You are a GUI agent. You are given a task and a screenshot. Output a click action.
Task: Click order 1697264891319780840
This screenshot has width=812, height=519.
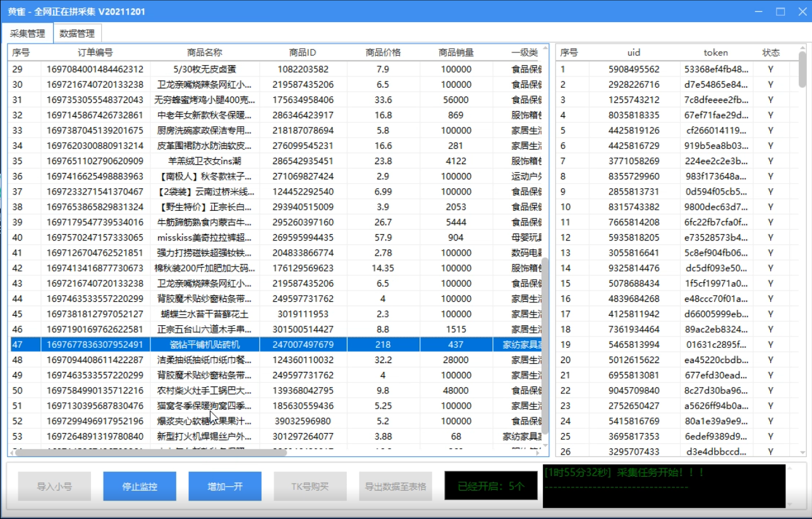[x=95, y=436]
